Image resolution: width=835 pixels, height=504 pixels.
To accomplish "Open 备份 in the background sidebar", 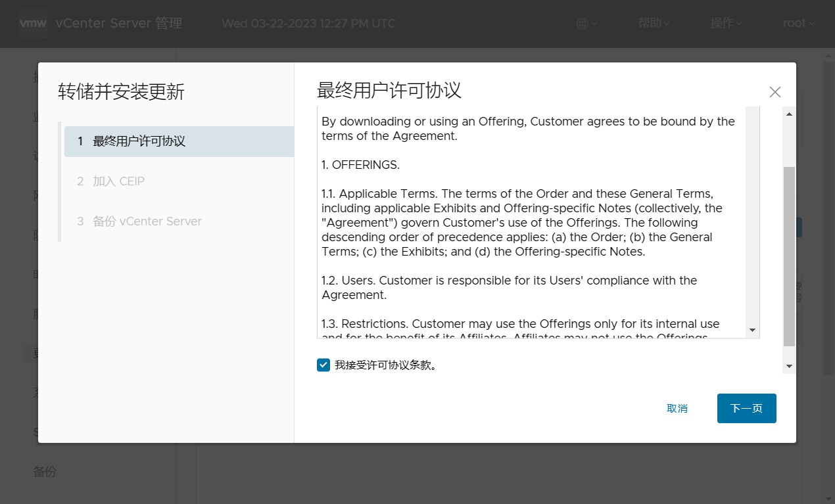I will [x=45, y=472].
